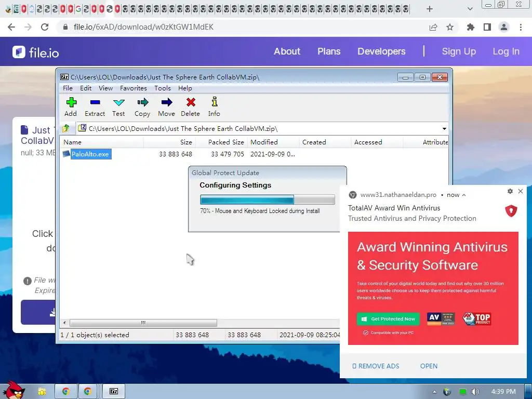Click the Info toolbar icon
Image resolution: width=532 pixels, height=399 pixels.
(214, 107)
